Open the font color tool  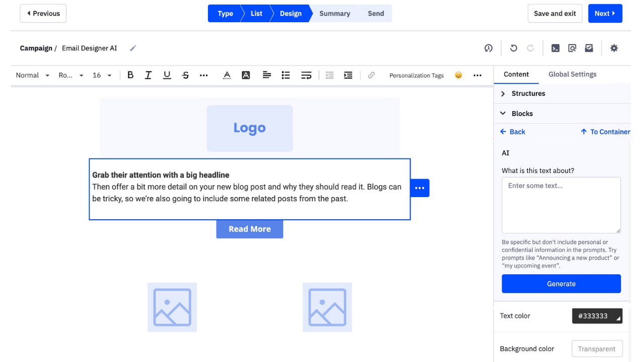point(226,75)
